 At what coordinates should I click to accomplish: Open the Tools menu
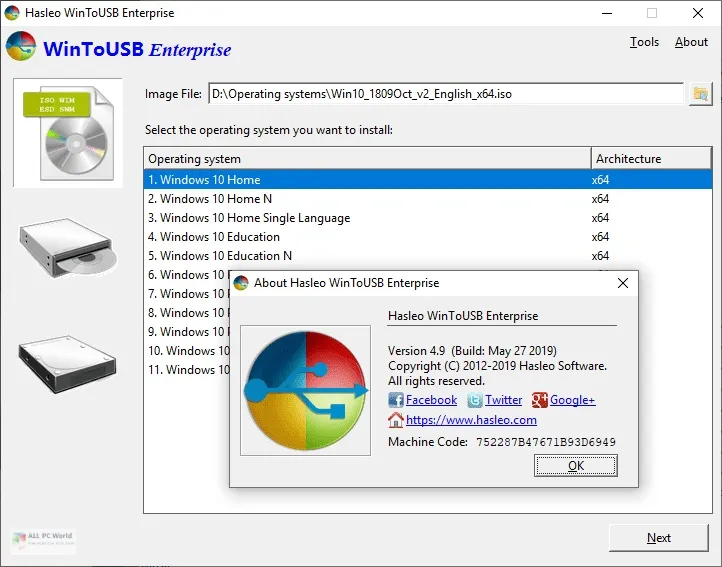pyautogui.click(x=644, y=42)
